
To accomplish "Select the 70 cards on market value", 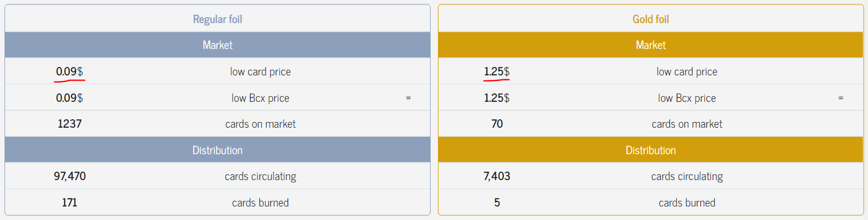I will click(x=496, y=124).
